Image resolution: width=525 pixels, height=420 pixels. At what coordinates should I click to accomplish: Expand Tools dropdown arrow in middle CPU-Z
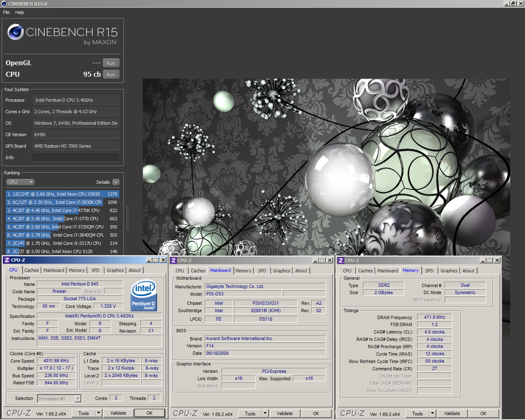coord(265,414)
